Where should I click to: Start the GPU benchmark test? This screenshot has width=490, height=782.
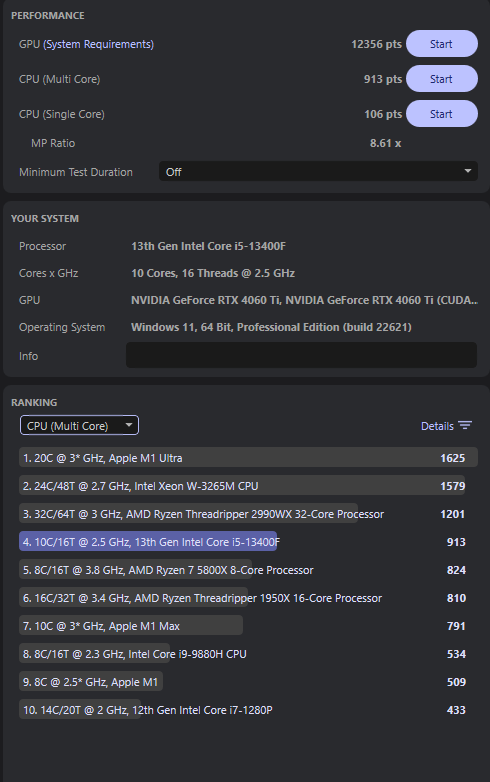(x=442, y=44)
